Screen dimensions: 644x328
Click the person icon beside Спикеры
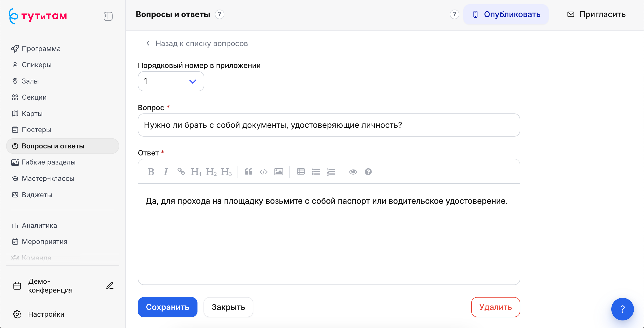click(15, 65)
